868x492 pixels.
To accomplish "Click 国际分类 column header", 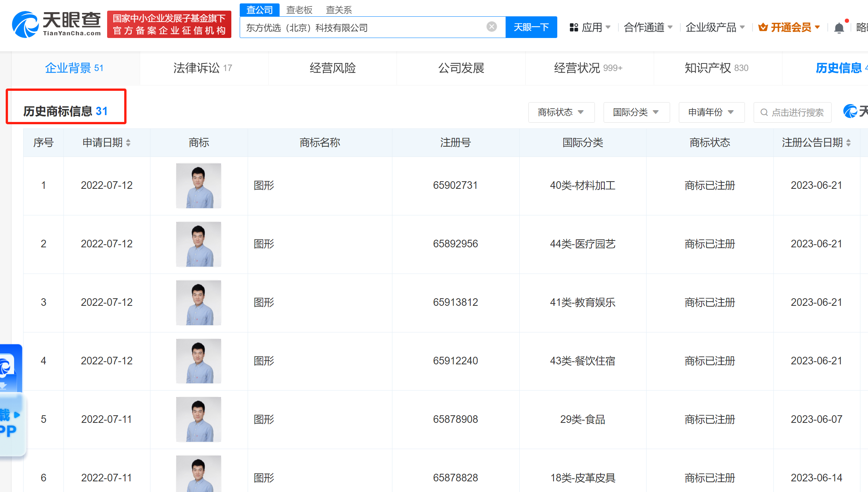I will [583, 142].
